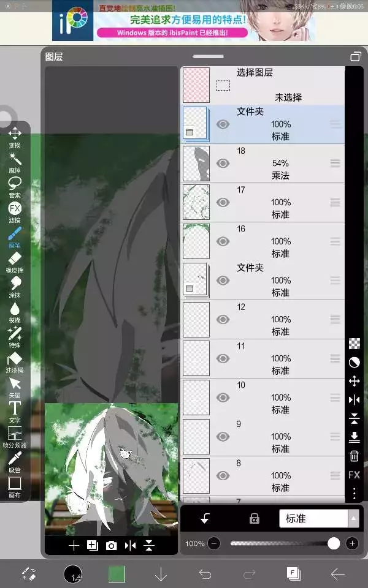Click the flip vertical icon in the right strip

[354, 418]
